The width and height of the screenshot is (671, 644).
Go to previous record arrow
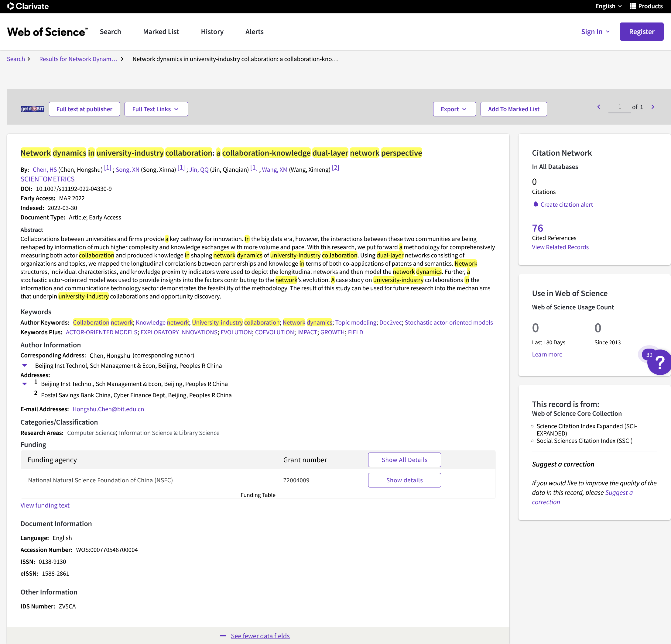coord(599,107)
